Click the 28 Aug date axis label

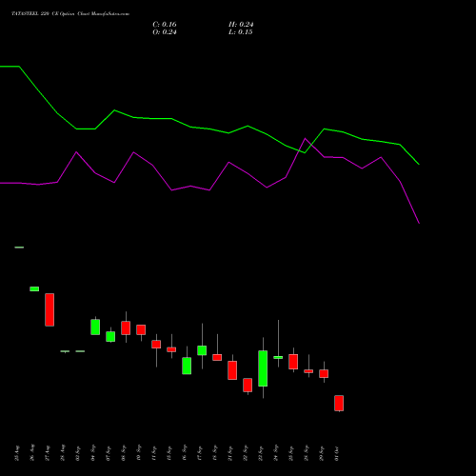point(63,453)
